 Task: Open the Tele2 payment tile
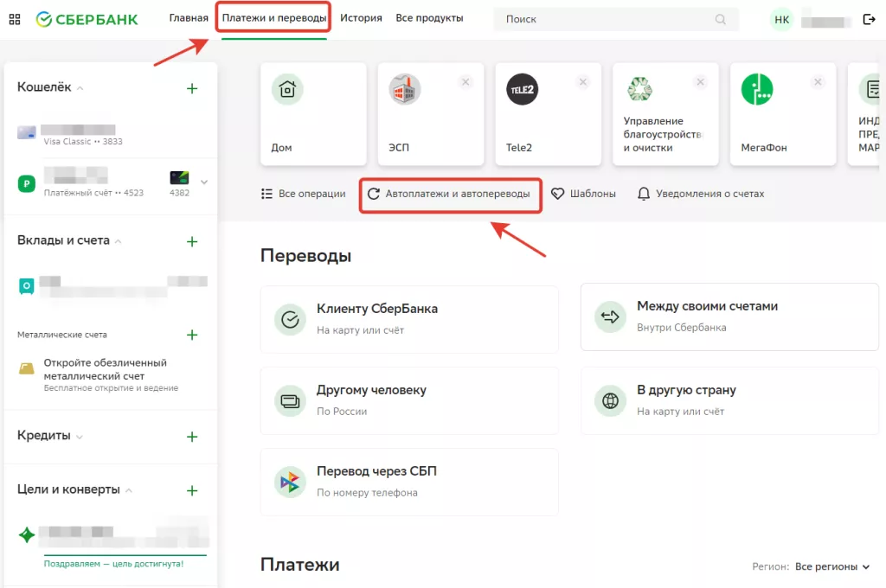tap(548, 113)
